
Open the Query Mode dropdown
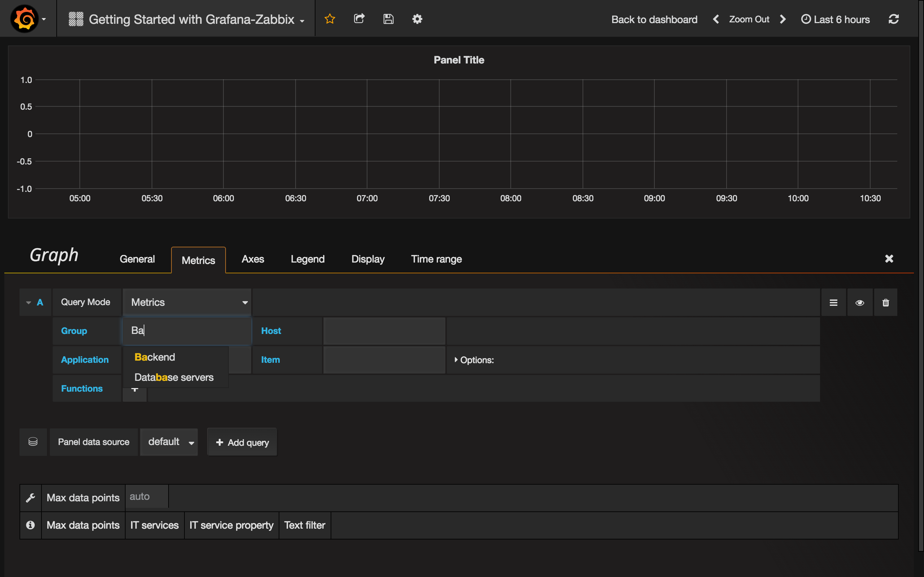click(x=187, y=302)
